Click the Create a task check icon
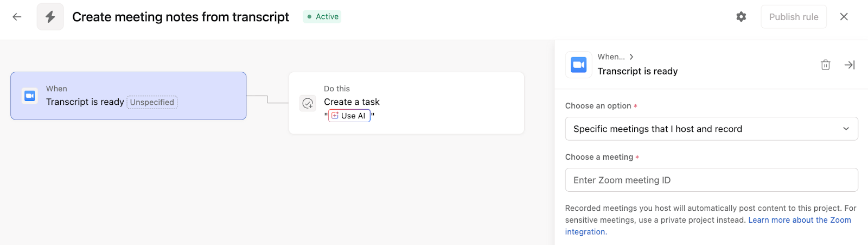868x245 pixels. (x=308, y=103)
